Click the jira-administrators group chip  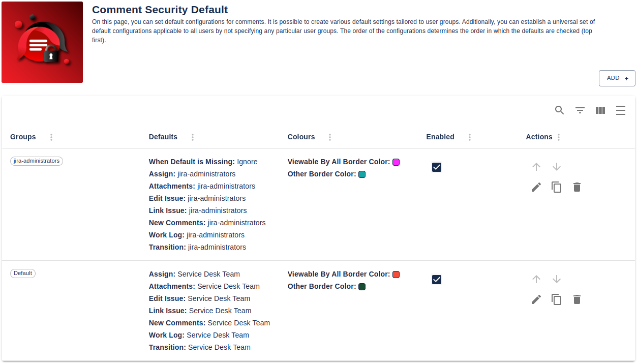[x=36, y=161]
